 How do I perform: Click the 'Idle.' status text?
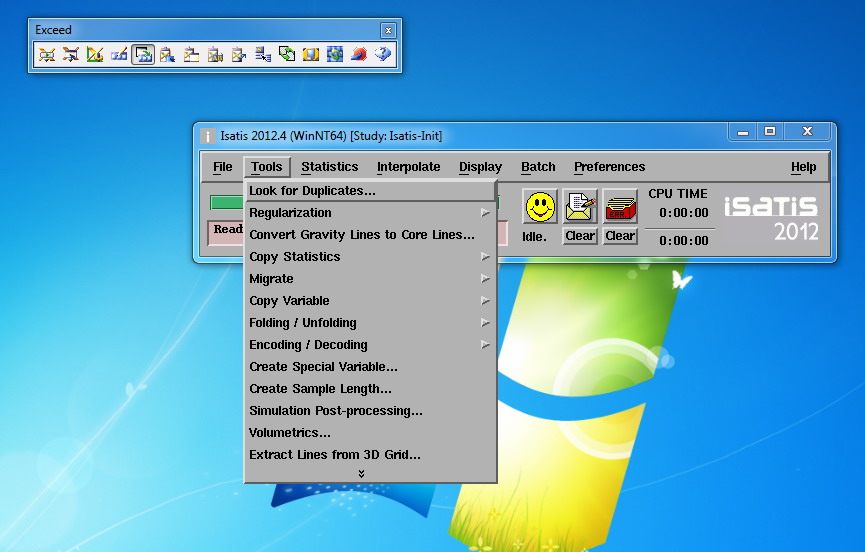point(534,237)
